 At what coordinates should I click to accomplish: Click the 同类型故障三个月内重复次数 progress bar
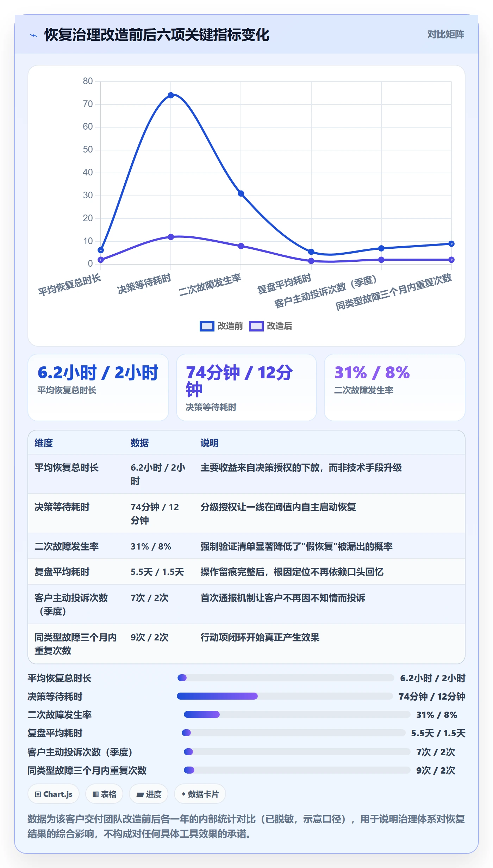(297, 770)
